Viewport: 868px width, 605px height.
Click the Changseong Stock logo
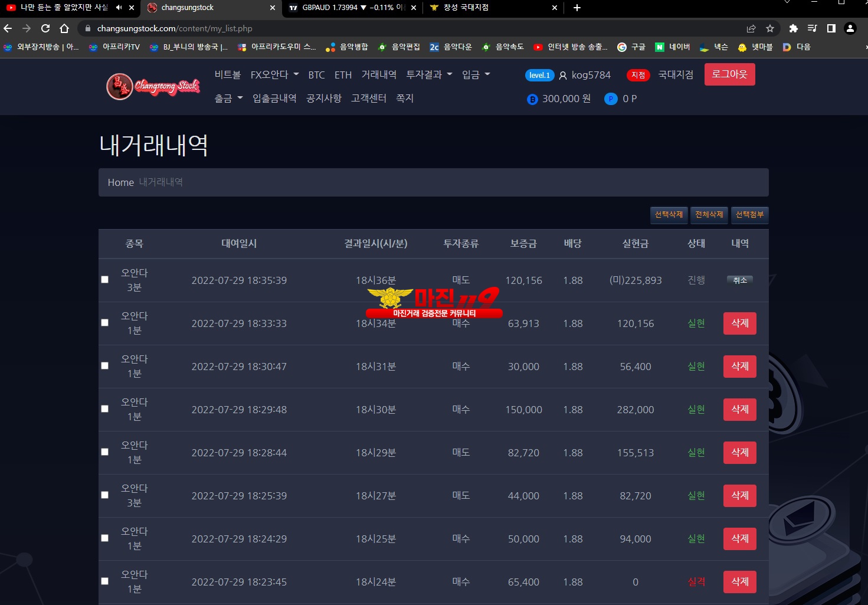pyautogui.click(x=153, y=87)
